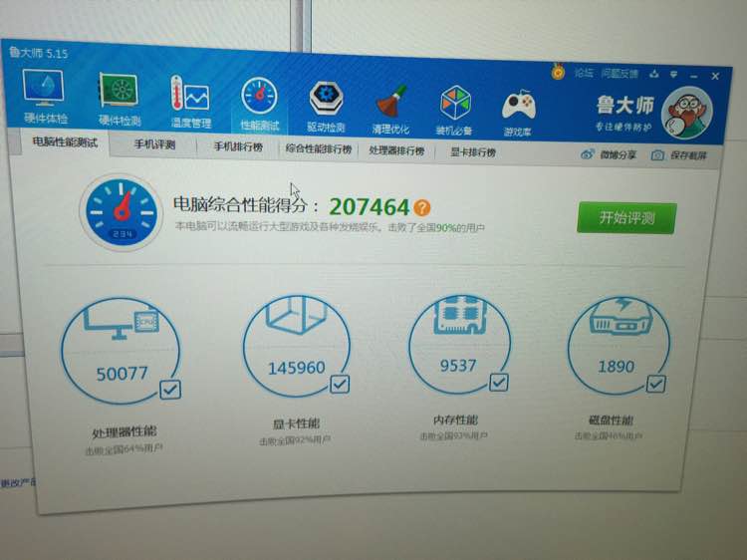Image resolution: width=747 pixels, height=560 pixels.
Task: Click the overall score 207464
Action: pyautogui.click(x=370, y=207)
